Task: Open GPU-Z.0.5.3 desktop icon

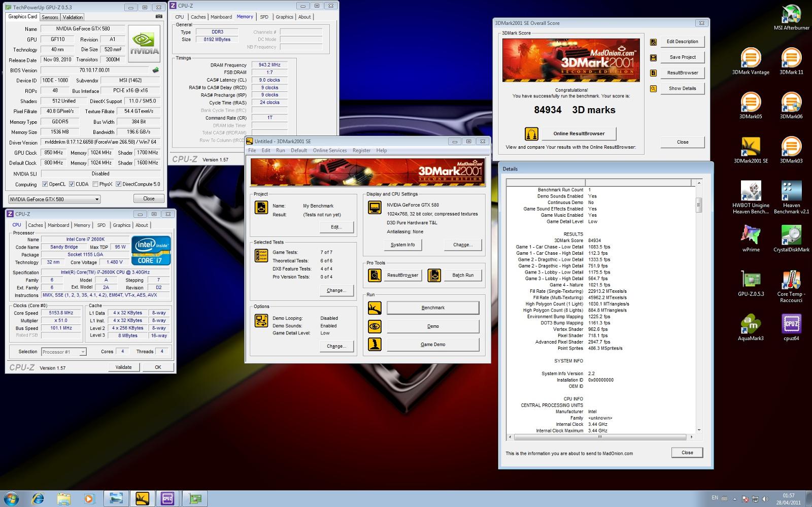Action: coord(751,283)
